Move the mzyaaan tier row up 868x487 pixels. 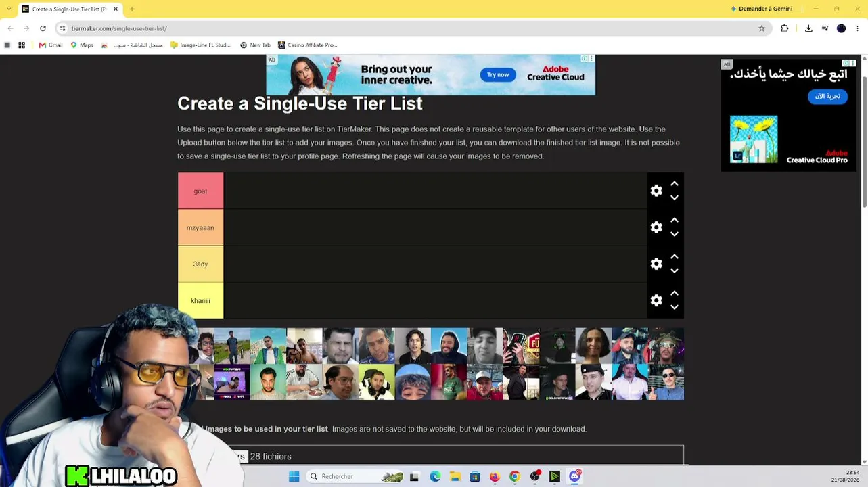point(675,220)
